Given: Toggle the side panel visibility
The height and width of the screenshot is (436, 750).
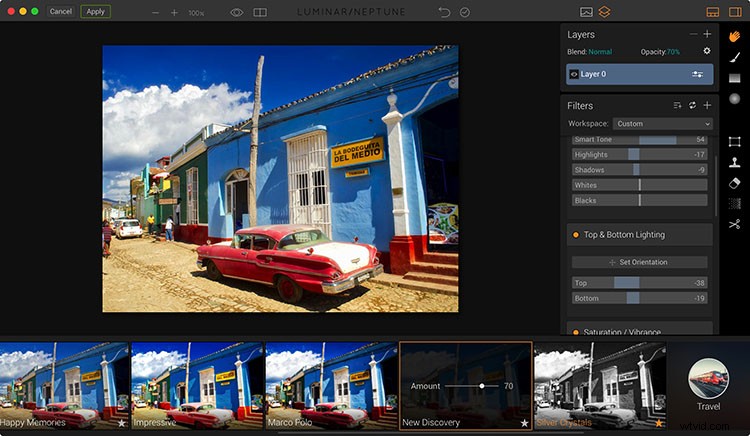Looking at the screenshot, I should [x=735, y=12].
